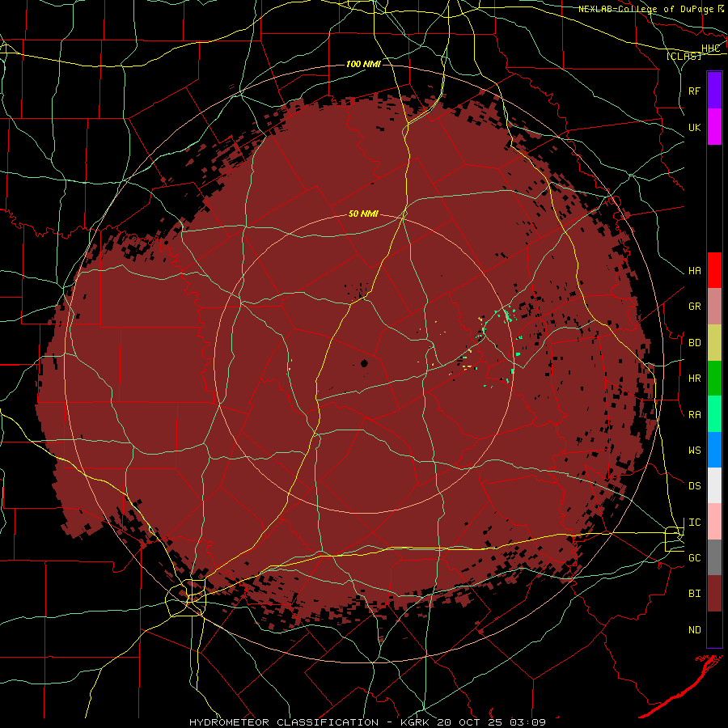Click the 03:09 timestamp

coord(527,722)
